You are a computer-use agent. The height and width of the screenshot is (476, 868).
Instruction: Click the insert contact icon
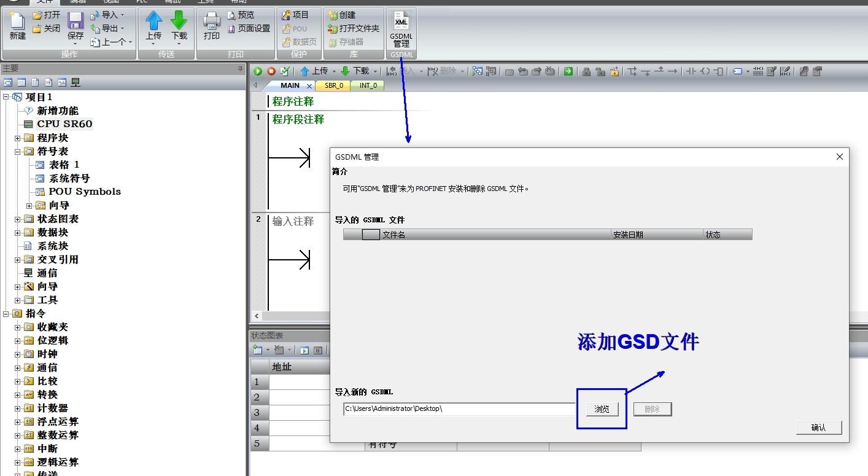tap(691, 71)
